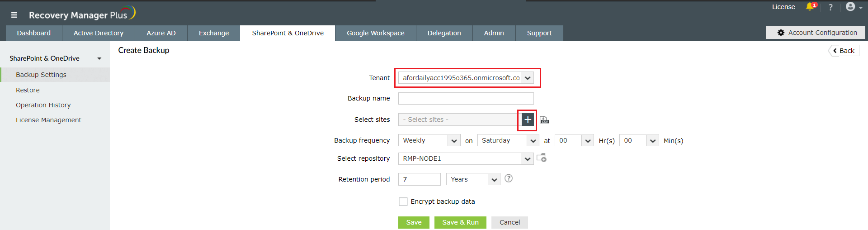
Task: Open Operation History in the sidebar
Action: 43,105
